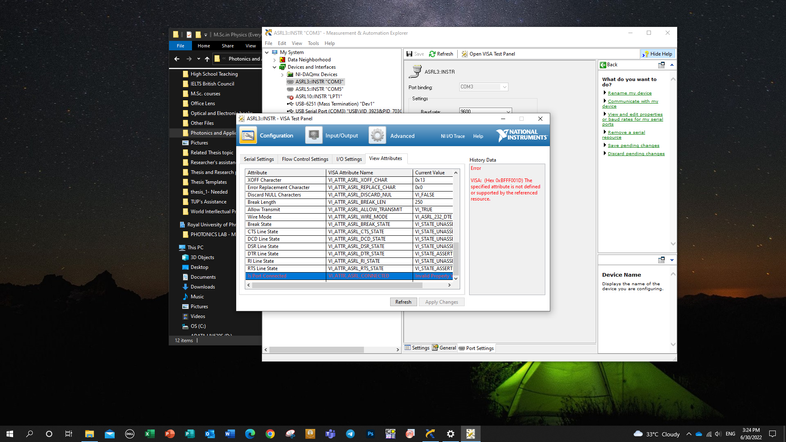
Task: Select the 'Is Port Connected' attribute row
Action: click(349, 276)
